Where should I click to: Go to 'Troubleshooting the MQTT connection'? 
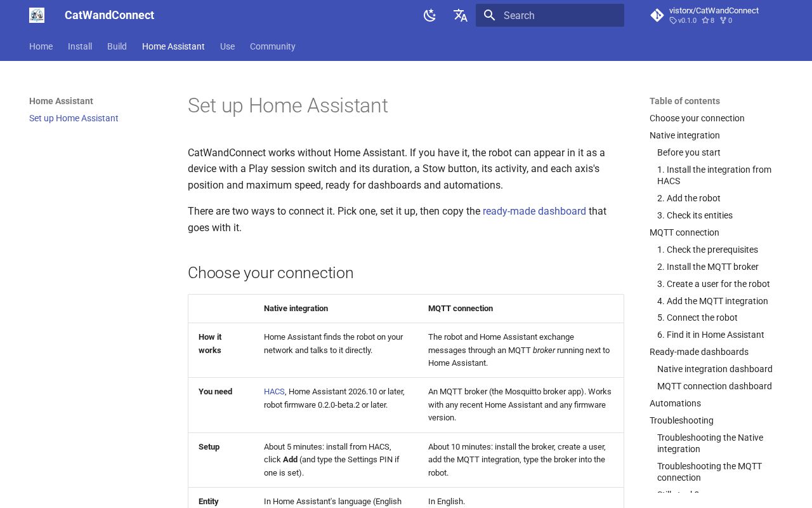[x=709, y=472]
